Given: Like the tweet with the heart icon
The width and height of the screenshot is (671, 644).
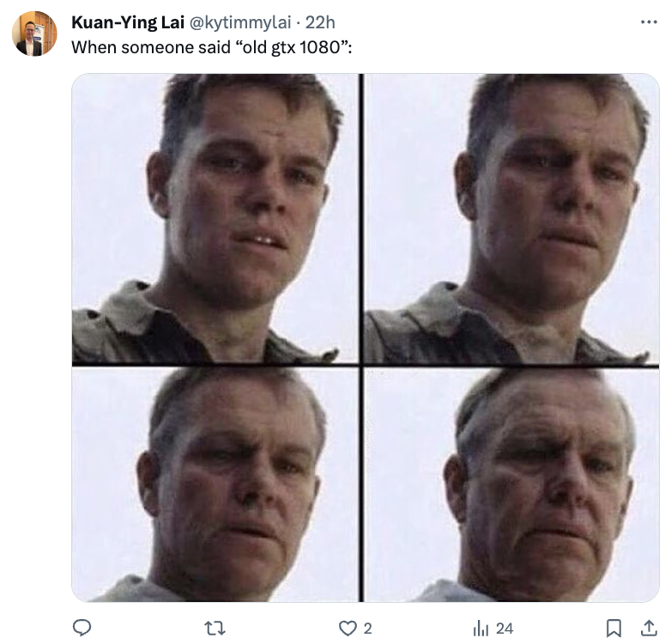Looking at the screenshot, I should (x=348, y=629).
